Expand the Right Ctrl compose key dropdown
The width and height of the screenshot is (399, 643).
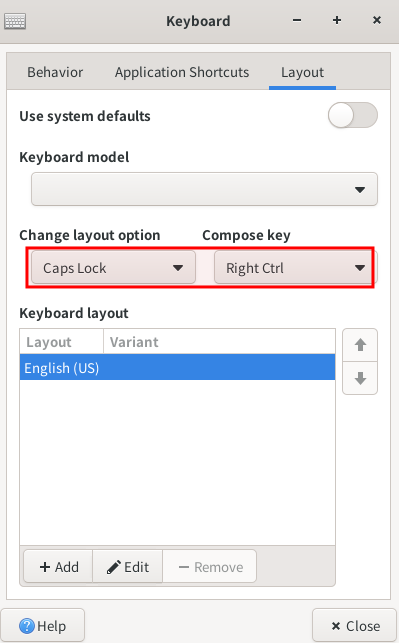point(293,268)
